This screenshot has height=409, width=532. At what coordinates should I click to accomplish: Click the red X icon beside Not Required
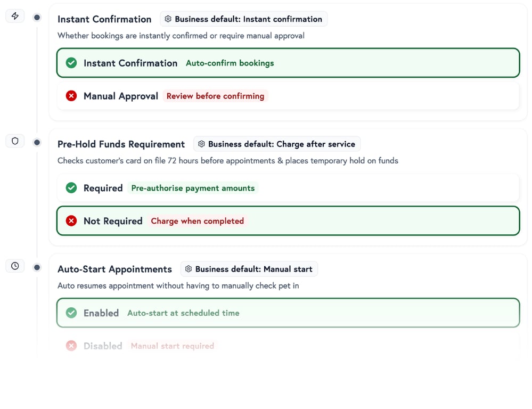click(x=71, y=221)
